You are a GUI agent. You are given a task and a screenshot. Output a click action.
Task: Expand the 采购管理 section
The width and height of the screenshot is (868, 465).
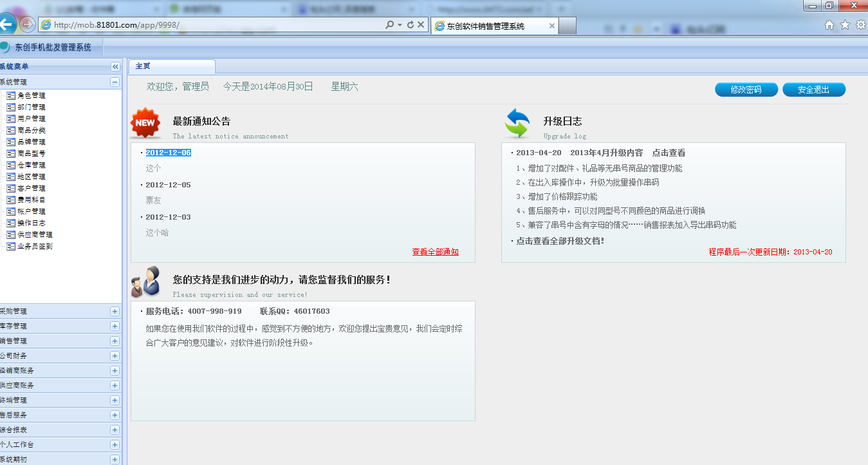(115, 311)
